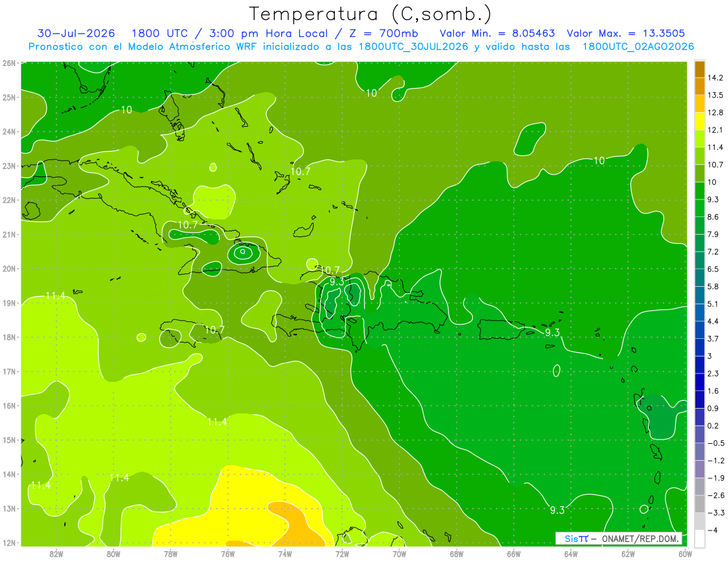
Task: Click the '12.1' colorbar label
Action: pyautogui.click(x=715, y=130)
